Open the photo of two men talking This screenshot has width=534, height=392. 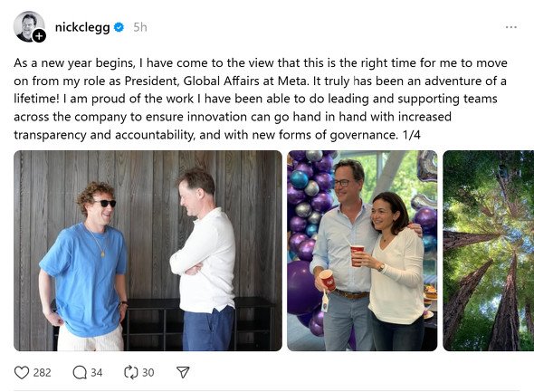pos(148,251)
